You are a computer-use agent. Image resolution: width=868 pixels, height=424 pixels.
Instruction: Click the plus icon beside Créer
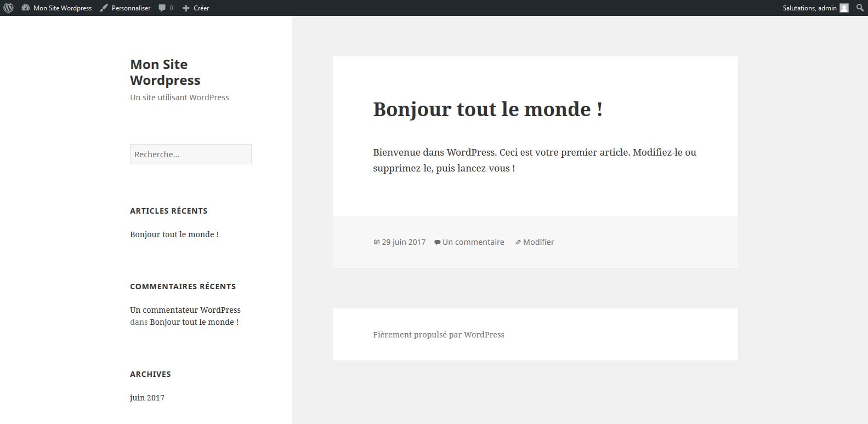click(x=186, y=8)
